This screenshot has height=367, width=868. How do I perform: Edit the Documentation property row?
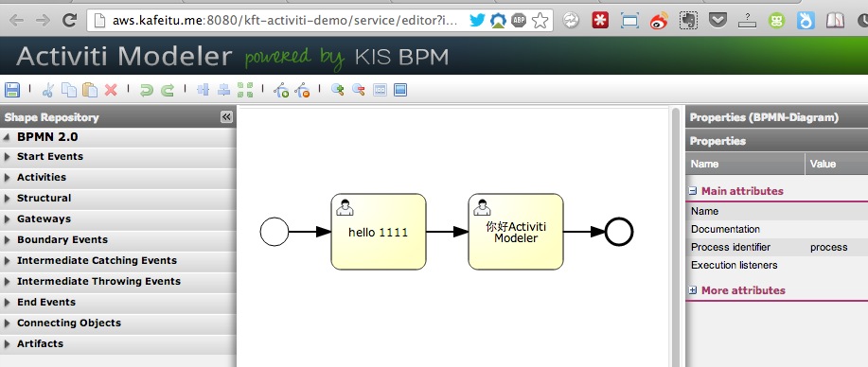tap(777, 229)
